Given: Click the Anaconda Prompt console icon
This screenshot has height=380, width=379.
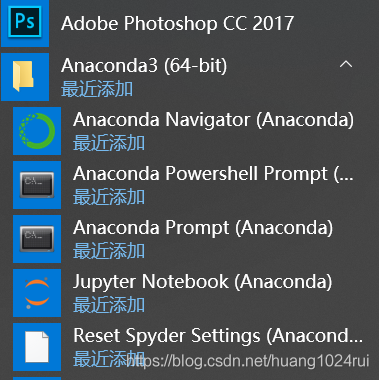Looking at the screenshot, I should [x=37, y=239].
